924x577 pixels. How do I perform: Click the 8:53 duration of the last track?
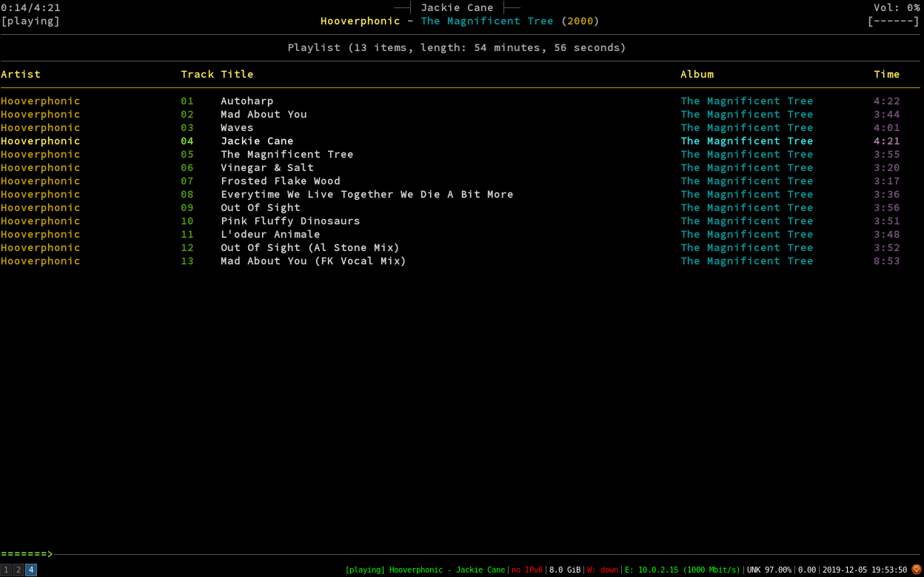887,261
